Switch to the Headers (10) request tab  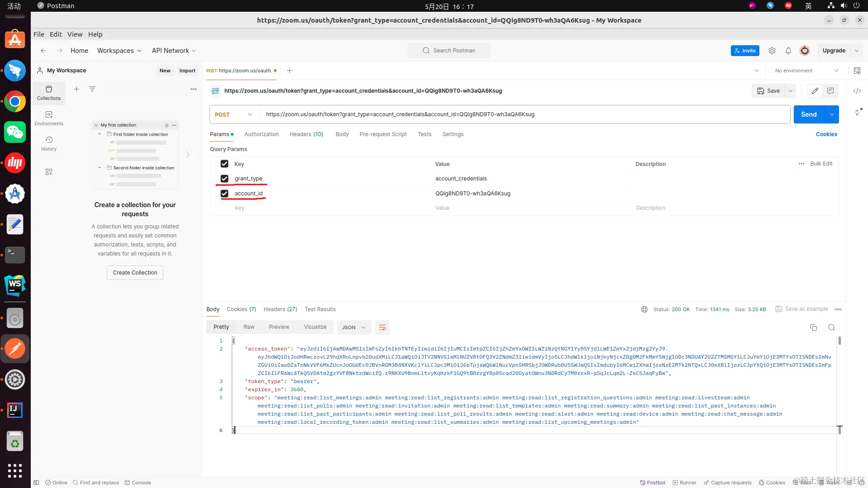[306, 134]
